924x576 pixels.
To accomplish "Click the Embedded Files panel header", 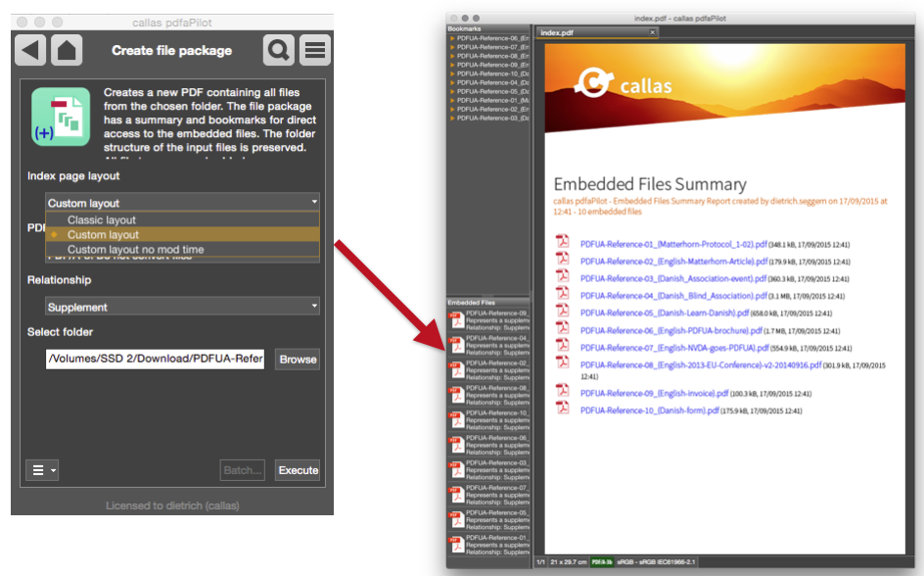I will [x=487, y=303].
